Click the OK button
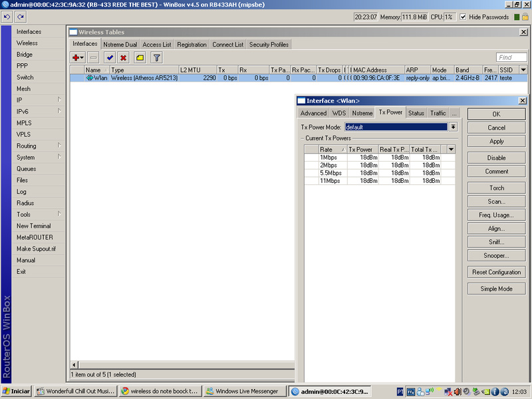Screen dimensions: 532x399 [496, 114]
